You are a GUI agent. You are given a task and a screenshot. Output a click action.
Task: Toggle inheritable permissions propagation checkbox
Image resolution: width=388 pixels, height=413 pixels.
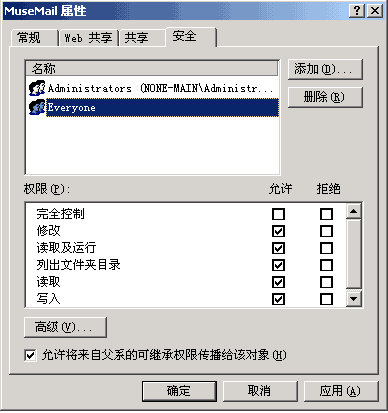[x=30, y=355]
